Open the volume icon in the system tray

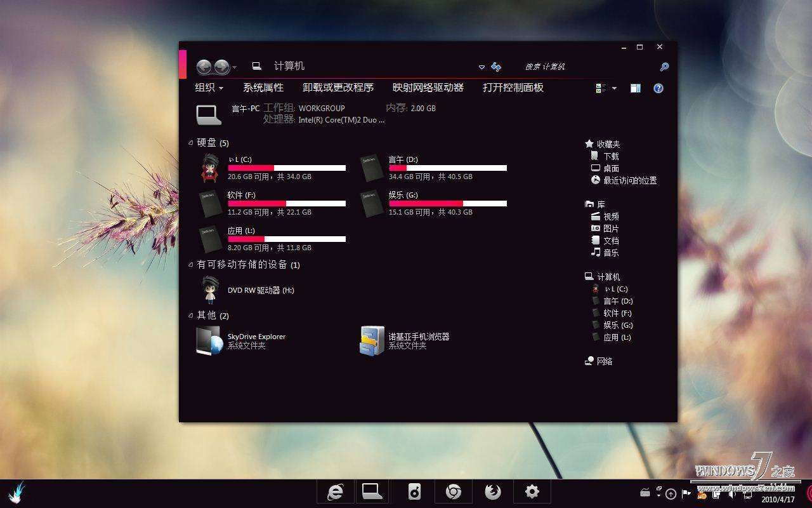[x=731, y=495]
